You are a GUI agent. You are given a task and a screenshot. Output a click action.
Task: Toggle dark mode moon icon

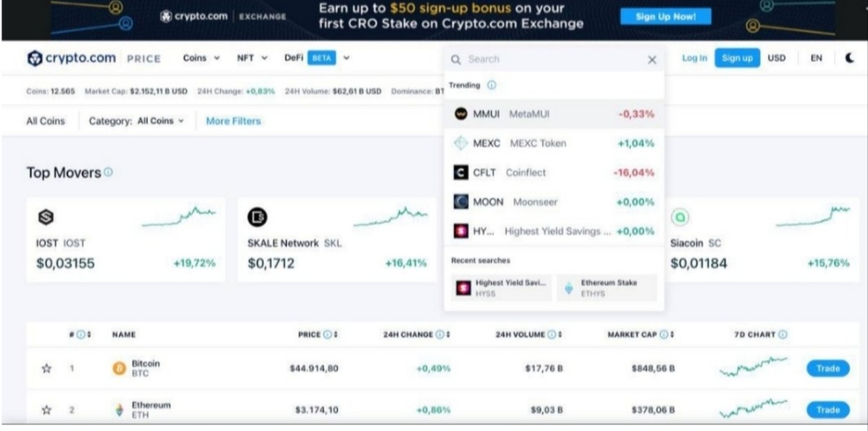click(x=850, y=58)
